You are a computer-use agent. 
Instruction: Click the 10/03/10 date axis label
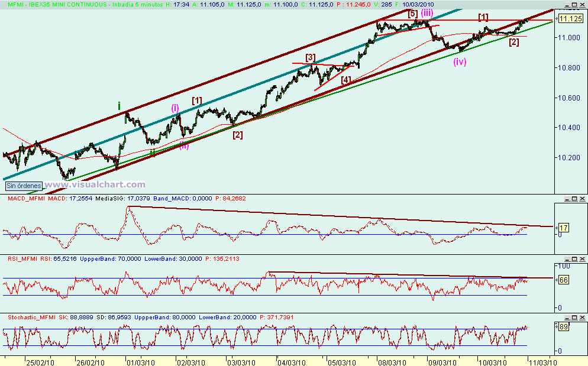(x=492, y=362)
